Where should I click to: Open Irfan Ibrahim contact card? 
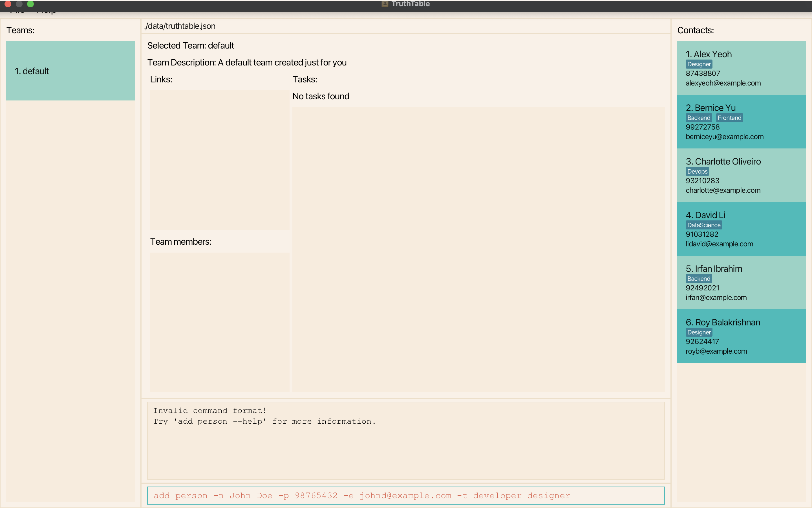coord(741,283)
